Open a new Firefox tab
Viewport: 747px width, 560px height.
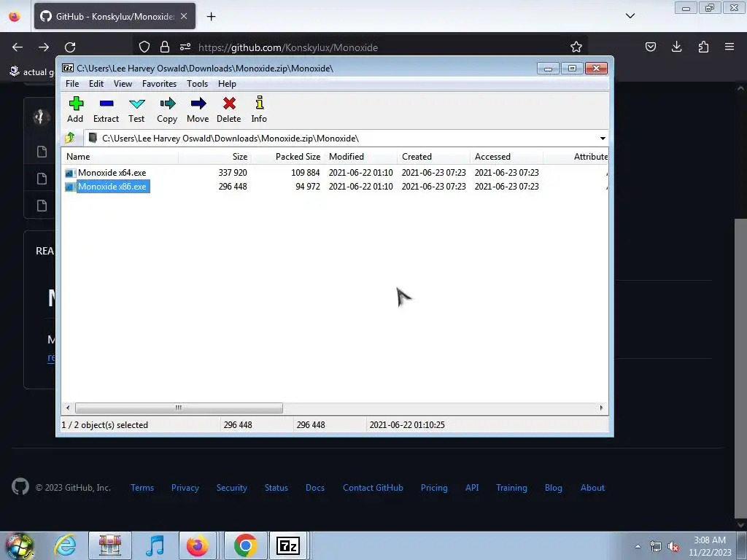[x=211, y=17]
